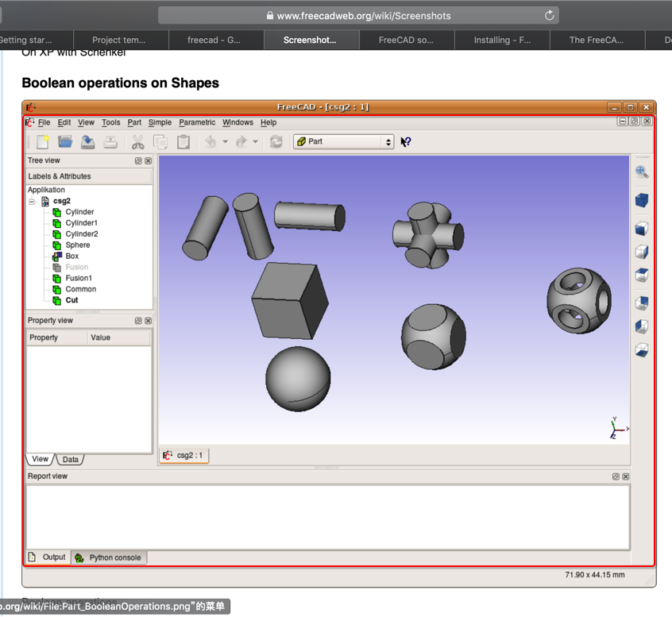The height and width of the screenshot is (617, 672).
Task: Click the What's This help cursor icon
Action: (406, 142)
